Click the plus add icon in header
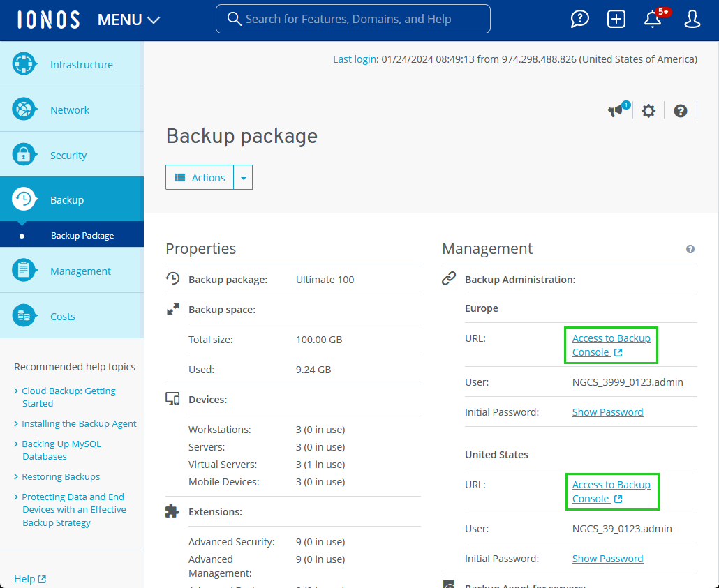This screenshot has width=719, height=588. pos(616,20)
